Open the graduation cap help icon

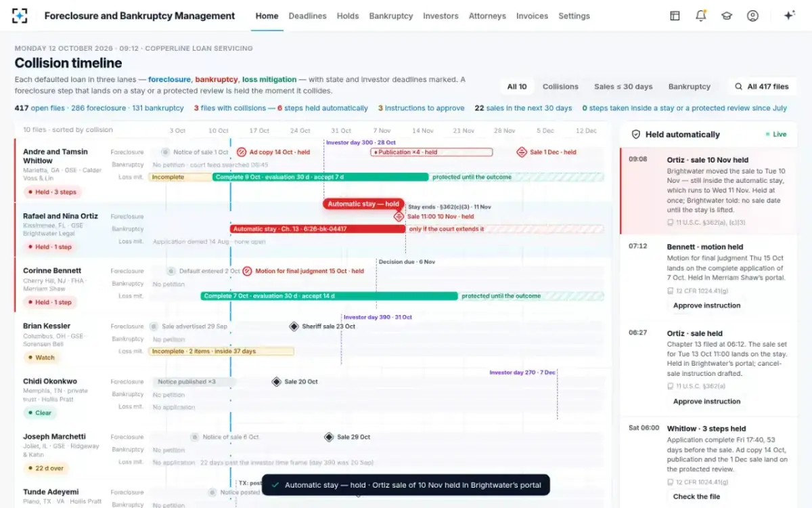[727, 16]
